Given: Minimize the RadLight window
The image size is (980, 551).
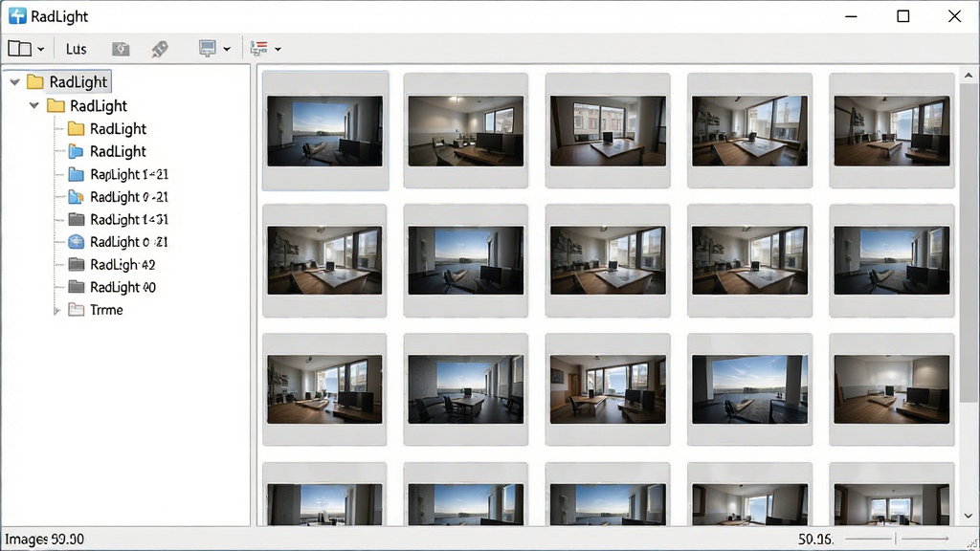Looking at the screenshot, I should 851,16.
